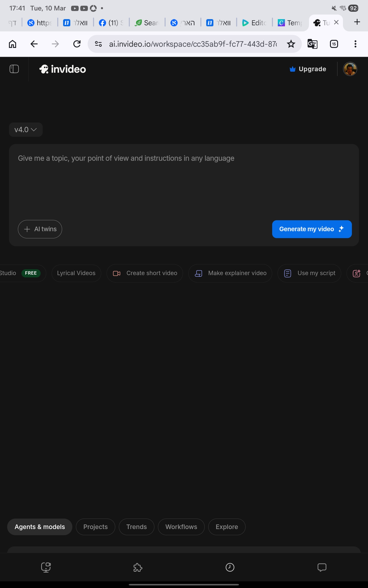The width and height of the screenshot is (368, 588).
Task: Toggle the invideo sidebar panel icon
Action: tap(14, 69)
